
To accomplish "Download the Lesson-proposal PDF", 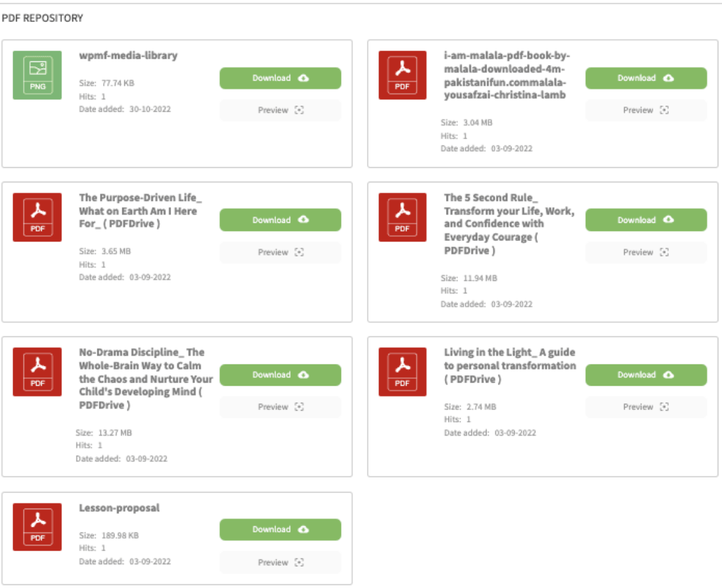I will point(280,529).
